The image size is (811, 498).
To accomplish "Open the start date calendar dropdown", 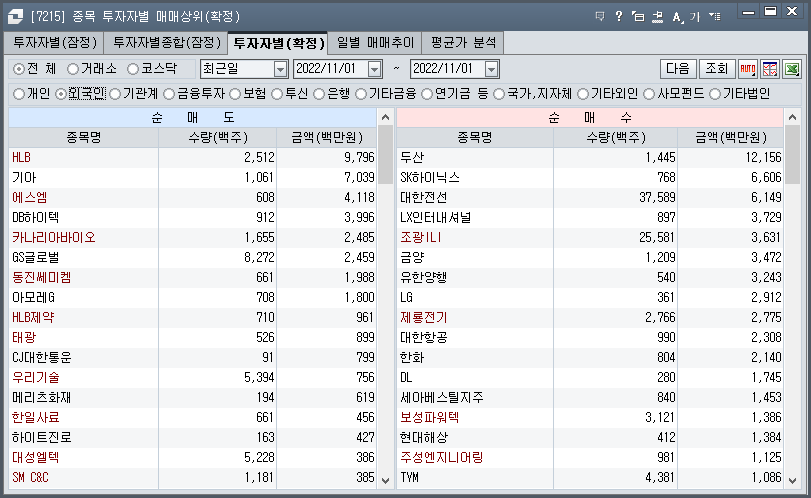I will pyautogui.click(x=375, y=69).
